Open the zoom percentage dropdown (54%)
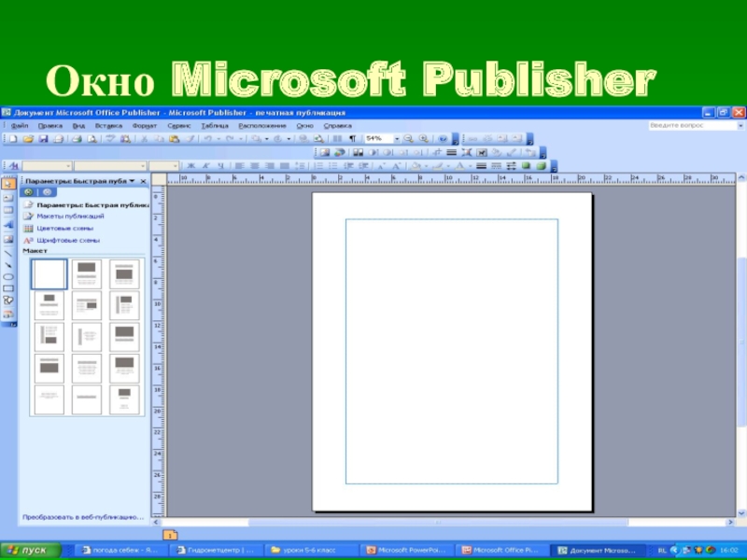This screenshot has width=747, height=560. pyautogui.click(x=396, y=139)
